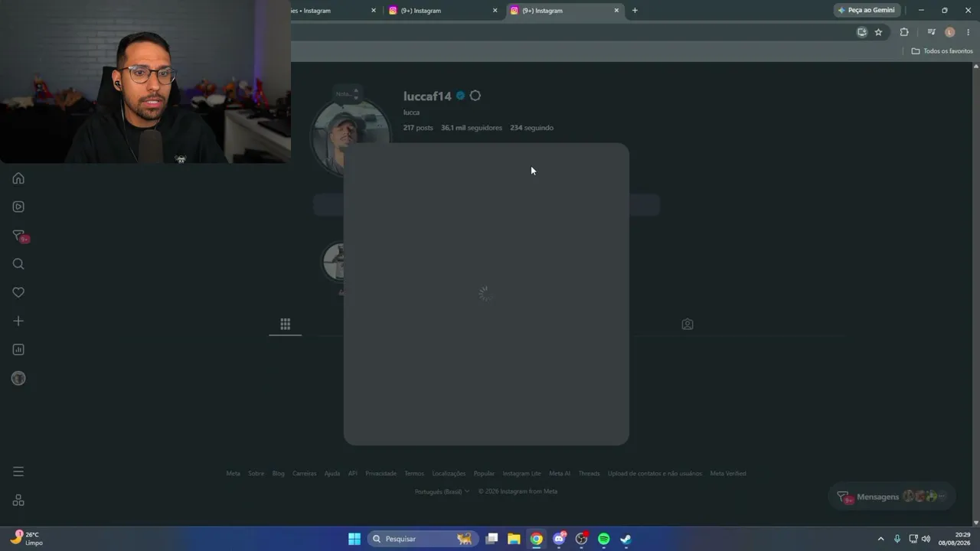Viewport: 980px width, 551px height.
Task: Switch to the tagged photos tab
Action: [688, 324]
